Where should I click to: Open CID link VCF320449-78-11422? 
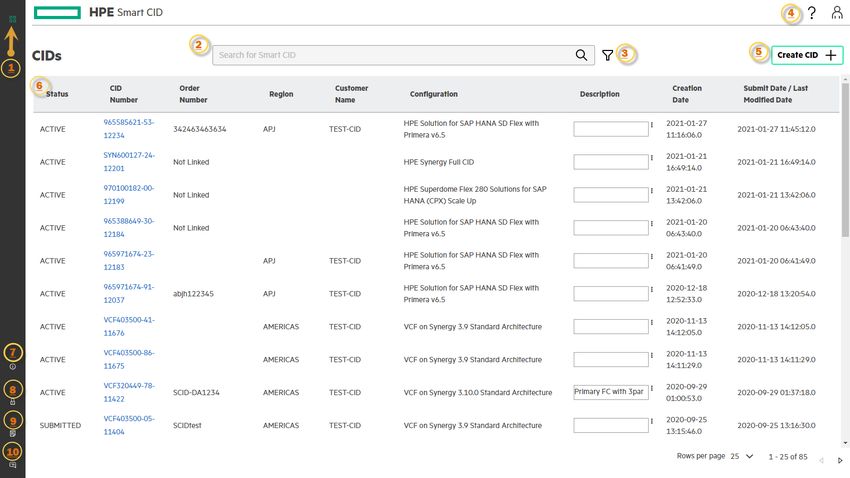pos(129,392)
